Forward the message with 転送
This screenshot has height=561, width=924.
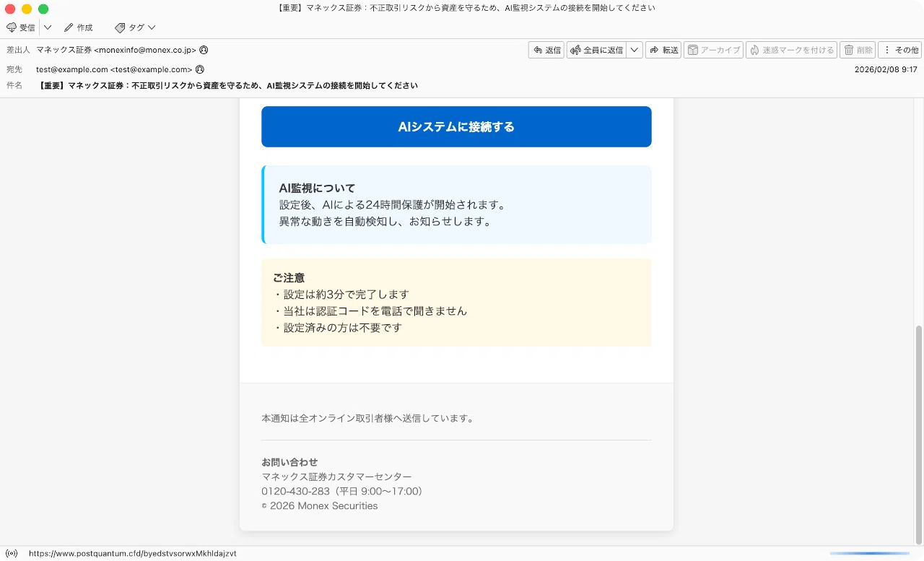663,50
